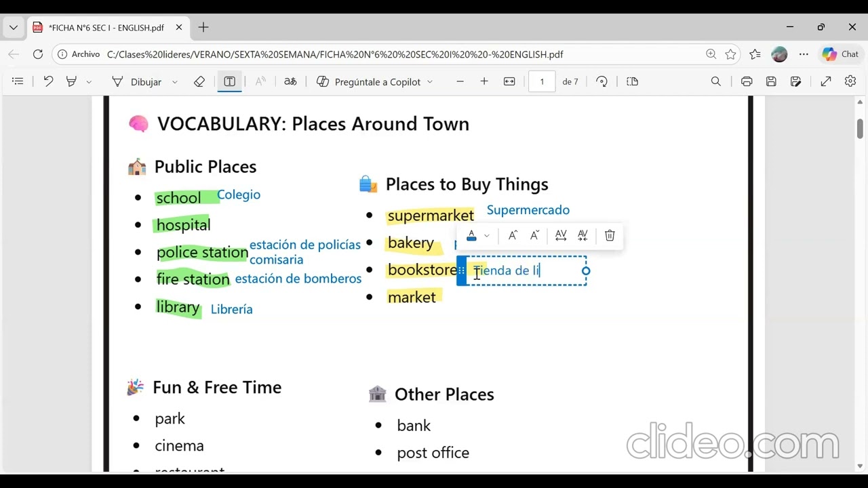Expand text color dropdown arrow

click(486, 236)
